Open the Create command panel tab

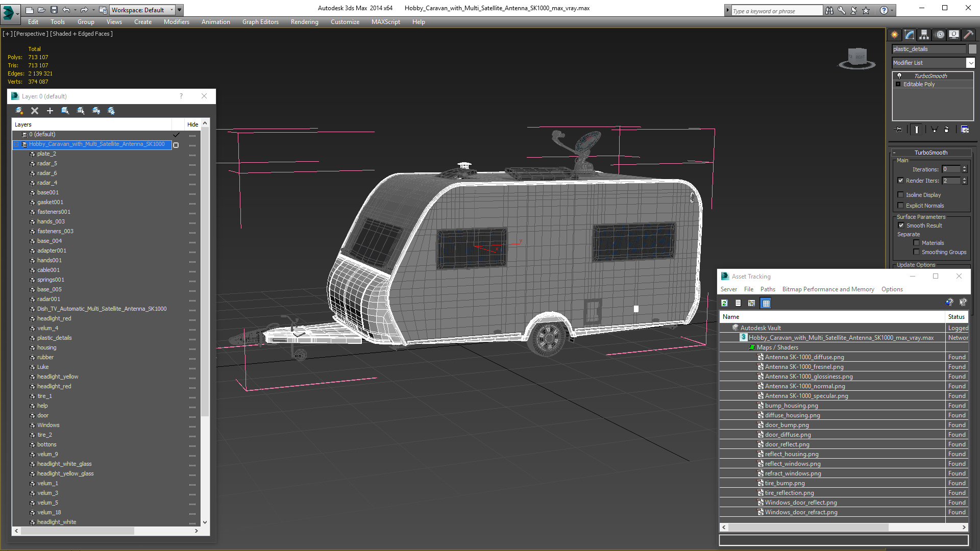coord(895,35)
